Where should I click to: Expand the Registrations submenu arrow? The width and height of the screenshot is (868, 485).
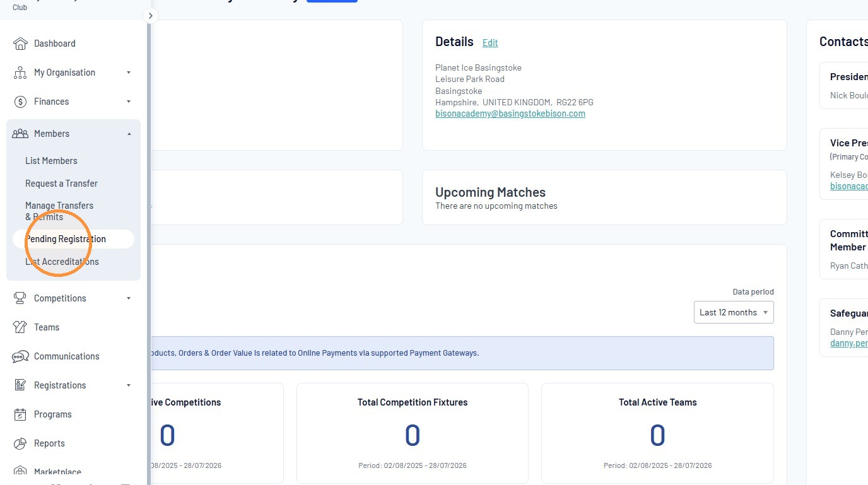point(129,385)
